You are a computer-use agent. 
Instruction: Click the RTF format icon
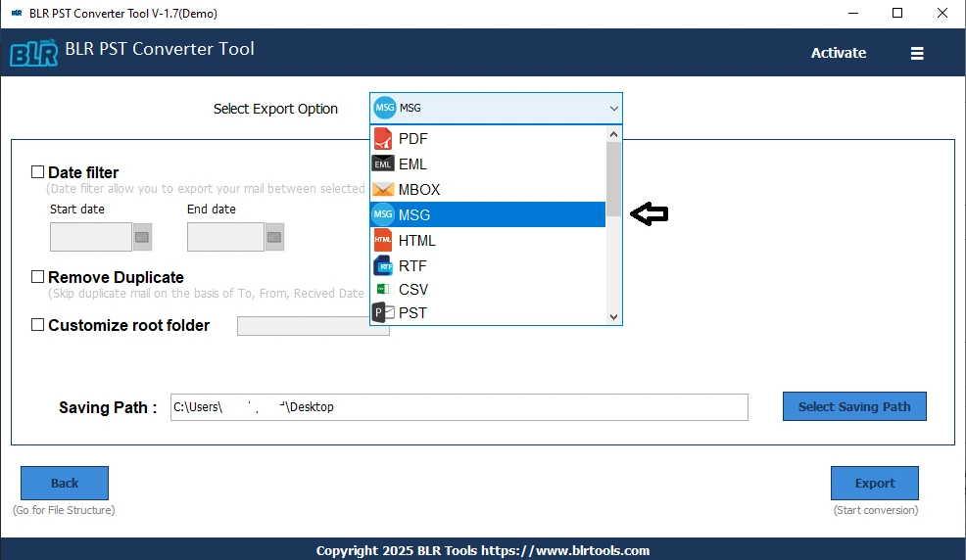click(382, 265)
